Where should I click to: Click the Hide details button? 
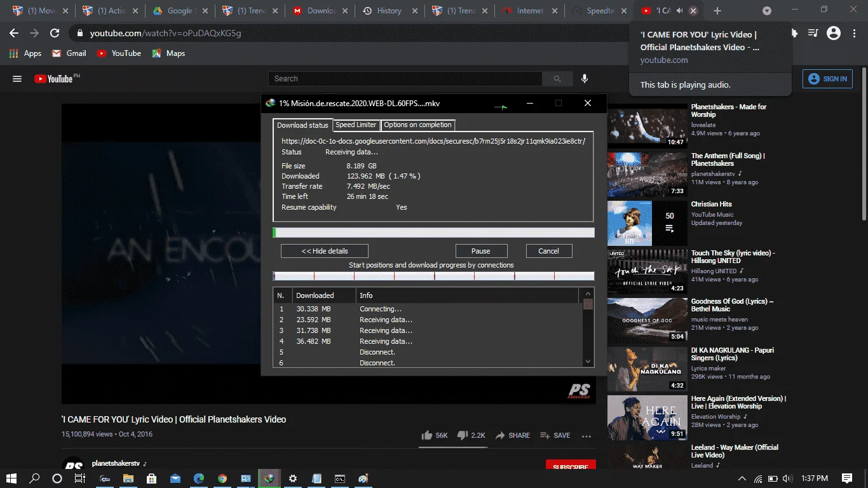pos(325,251)
